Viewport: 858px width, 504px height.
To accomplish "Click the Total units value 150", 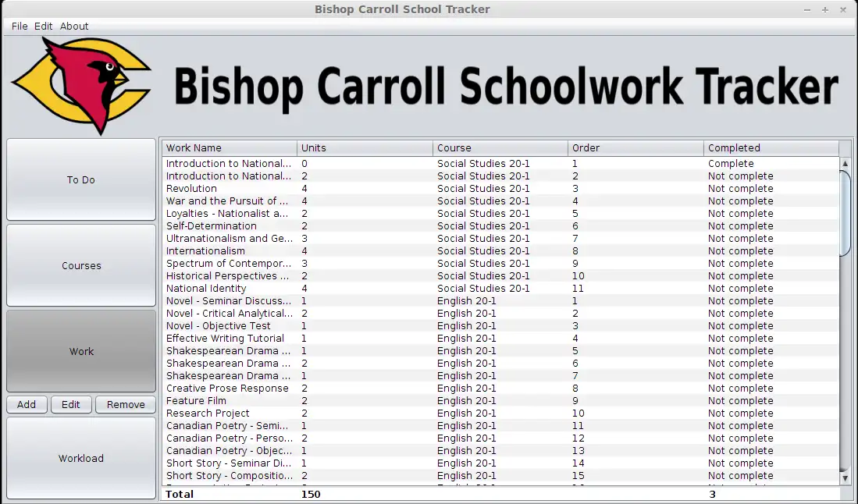I will point(311,494).
